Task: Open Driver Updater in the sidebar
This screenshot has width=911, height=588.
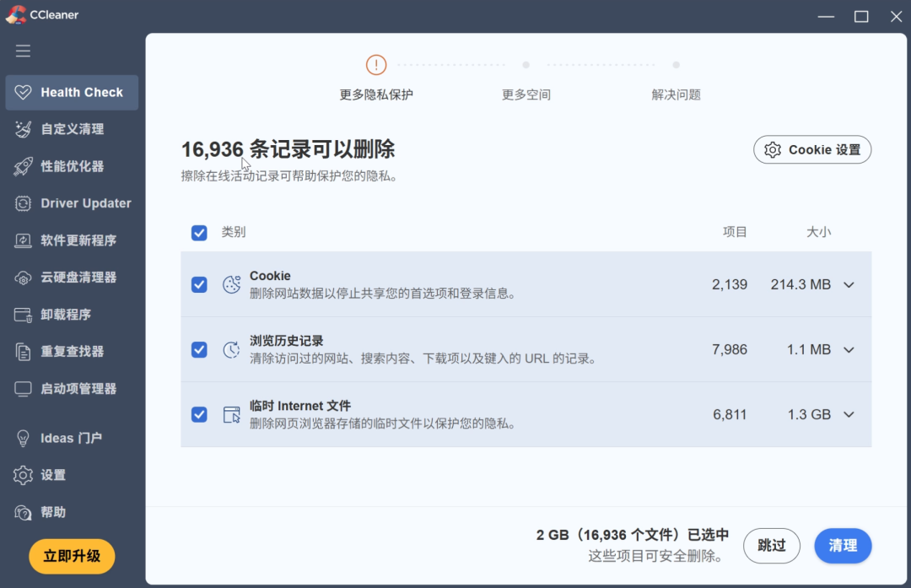Action: 72,203
